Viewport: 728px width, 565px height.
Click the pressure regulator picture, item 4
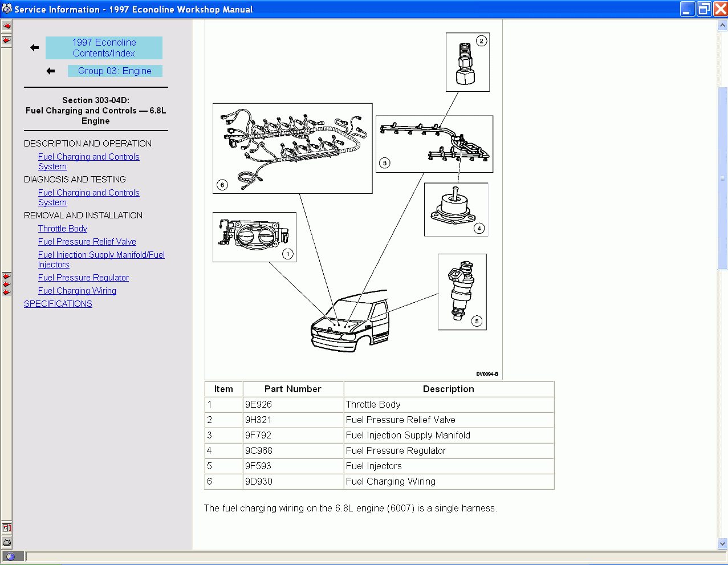coord(456,209)
